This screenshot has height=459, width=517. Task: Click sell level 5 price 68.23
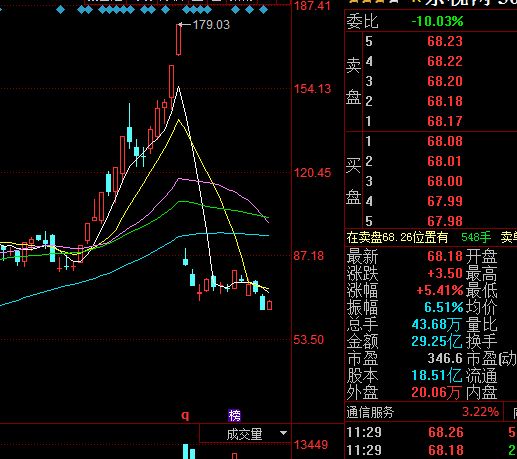[445, 41]
